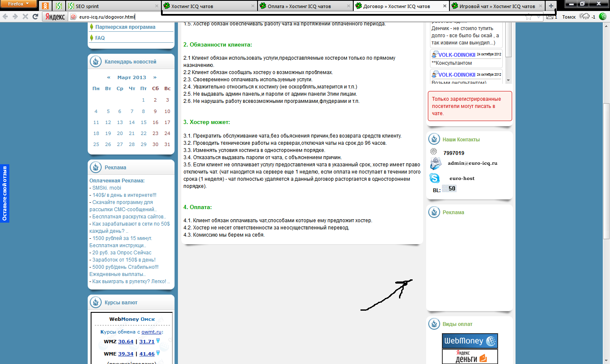Screen dimensions: 610x364
Task: Click the 'Оставьте свой отзыв' feedback tab
Action: [5, 193]
